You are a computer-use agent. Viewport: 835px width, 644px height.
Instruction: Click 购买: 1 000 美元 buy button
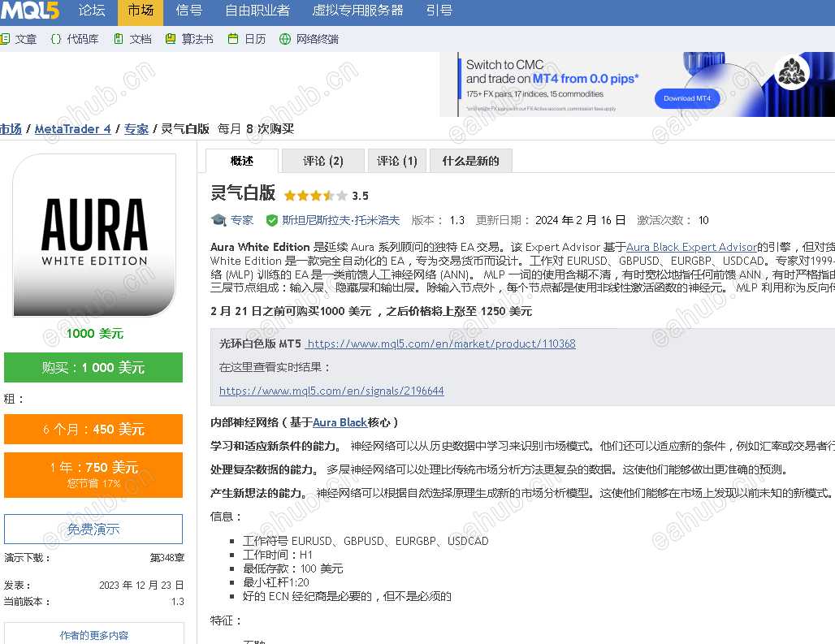pyautogui.click(x=93, y=367)
